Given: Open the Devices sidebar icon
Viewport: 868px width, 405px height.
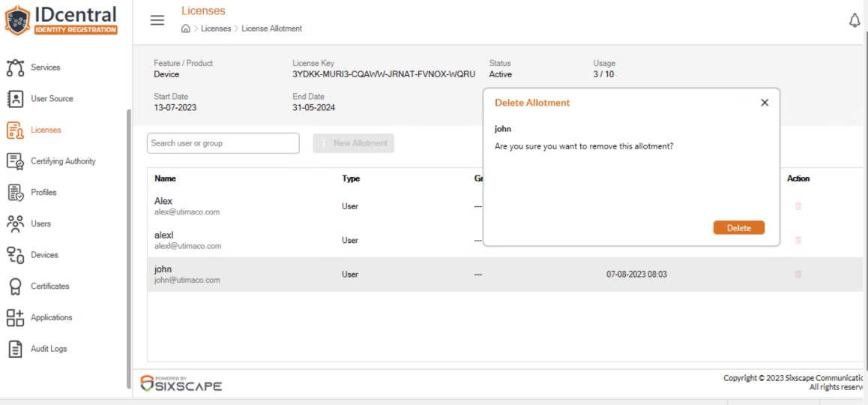Looking at the screenshot, I should pyautogui.click(x=15, y=255).
